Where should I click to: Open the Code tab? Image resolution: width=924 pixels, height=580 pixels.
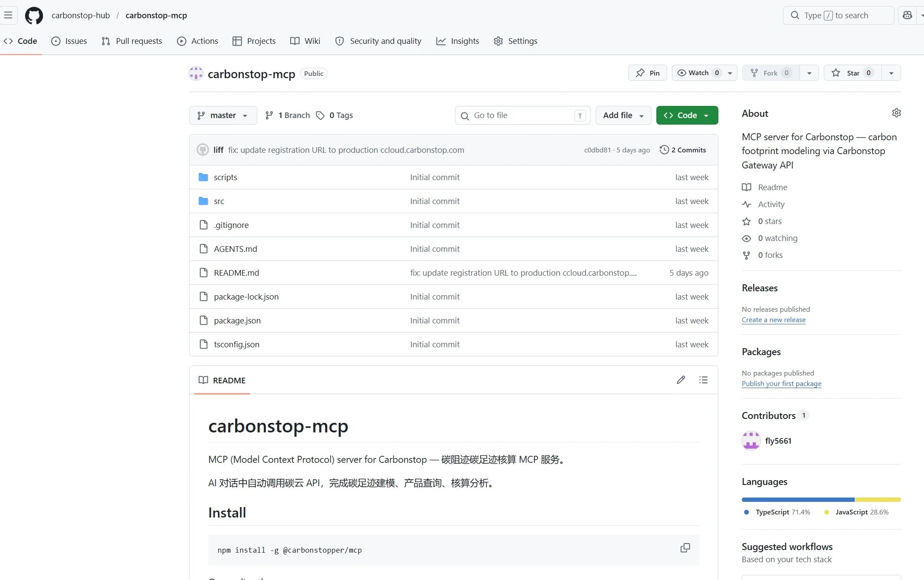[x=20, y=41]
